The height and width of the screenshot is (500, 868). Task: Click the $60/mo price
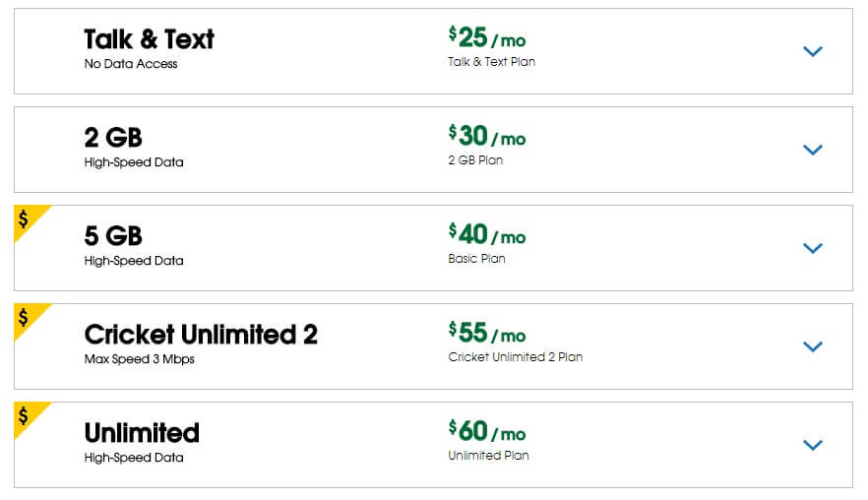coord(486,431)
